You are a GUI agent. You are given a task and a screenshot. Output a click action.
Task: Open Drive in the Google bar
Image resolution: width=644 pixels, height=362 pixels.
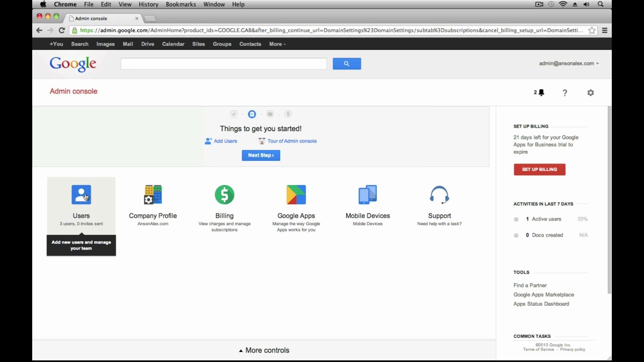(x=147, y=44)
